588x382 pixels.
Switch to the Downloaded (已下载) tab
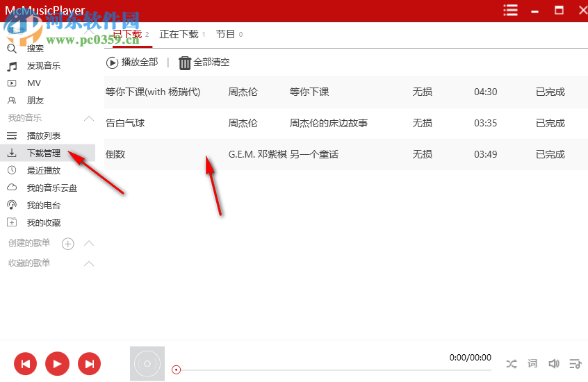point(131,35)
